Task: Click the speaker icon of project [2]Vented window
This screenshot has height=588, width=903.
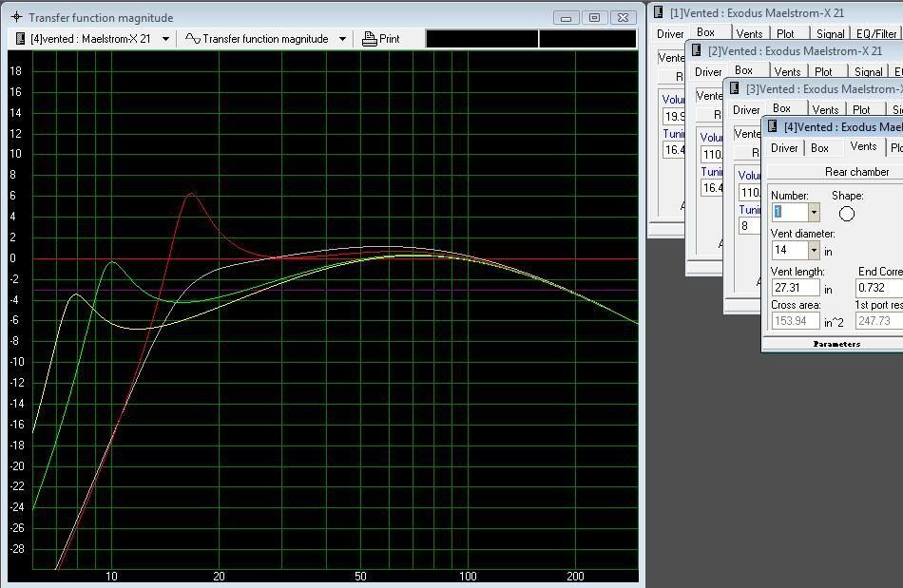Action: coord(696,50)
